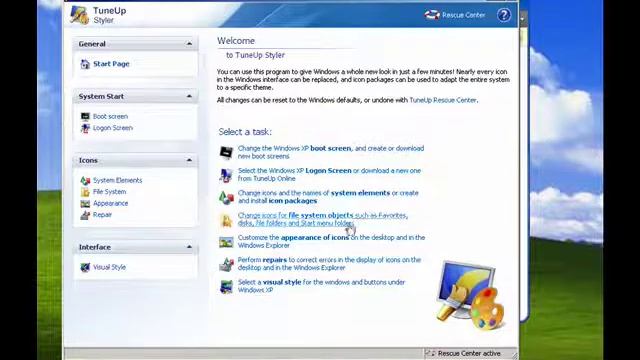Image resolution: width=640 pixels, height=360 pixels.
Task: Select 'Select a visual style' task link
Action: [322, 287]
